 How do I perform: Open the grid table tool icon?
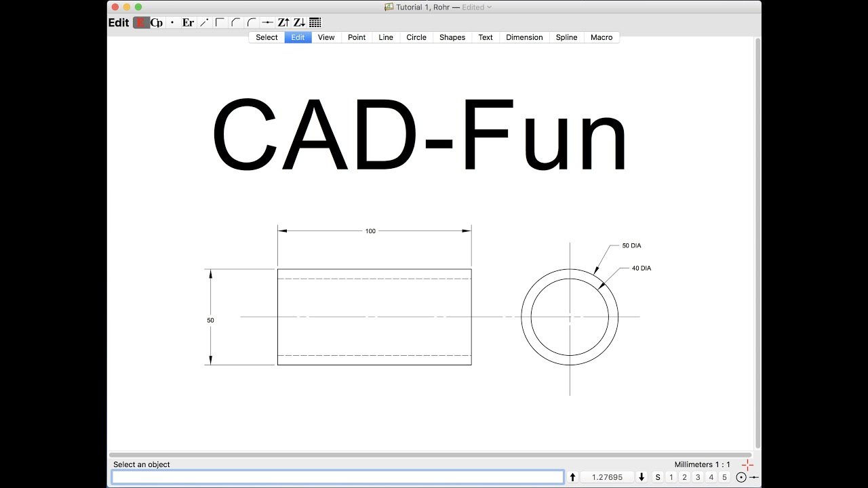(315, 22)
